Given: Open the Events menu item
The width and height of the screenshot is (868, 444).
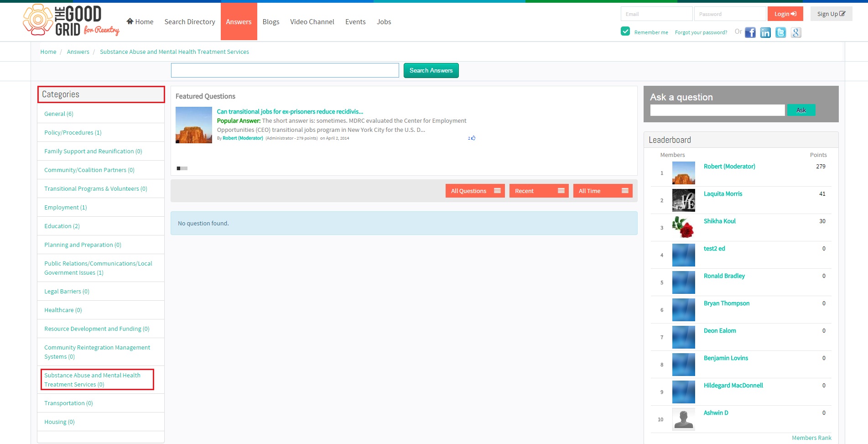Looking at the screenshot, I should click(x=355, y=21).
